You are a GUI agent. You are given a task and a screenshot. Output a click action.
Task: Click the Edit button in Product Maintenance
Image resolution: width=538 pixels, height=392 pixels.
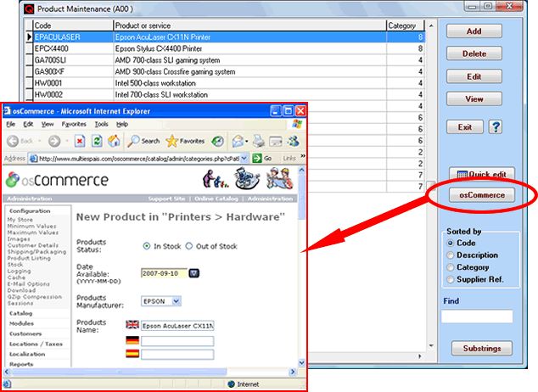click(x=474, y=76)
